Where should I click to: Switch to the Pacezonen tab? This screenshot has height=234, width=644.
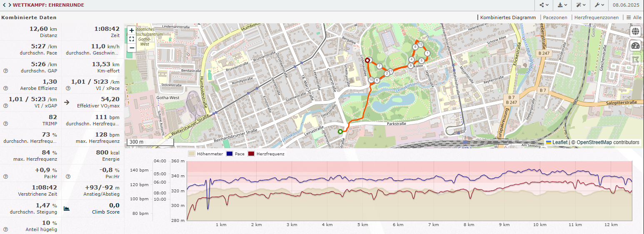pos(555,17)
